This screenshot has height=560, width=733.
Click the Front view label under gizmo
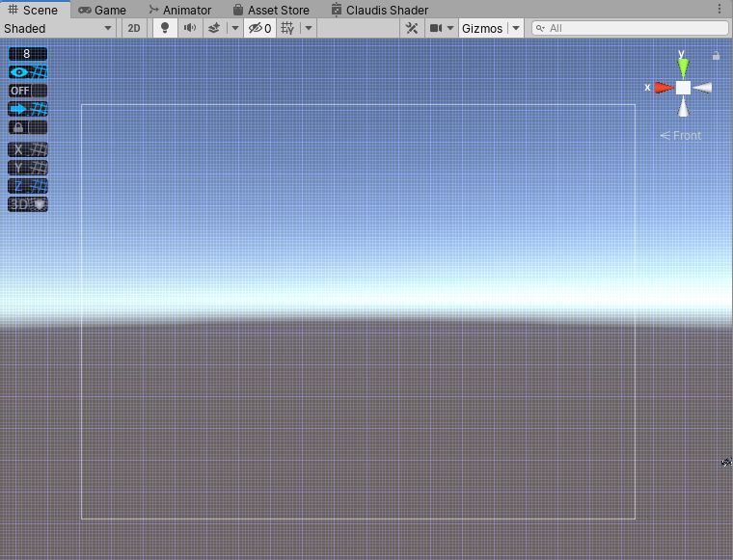point(681,136)
